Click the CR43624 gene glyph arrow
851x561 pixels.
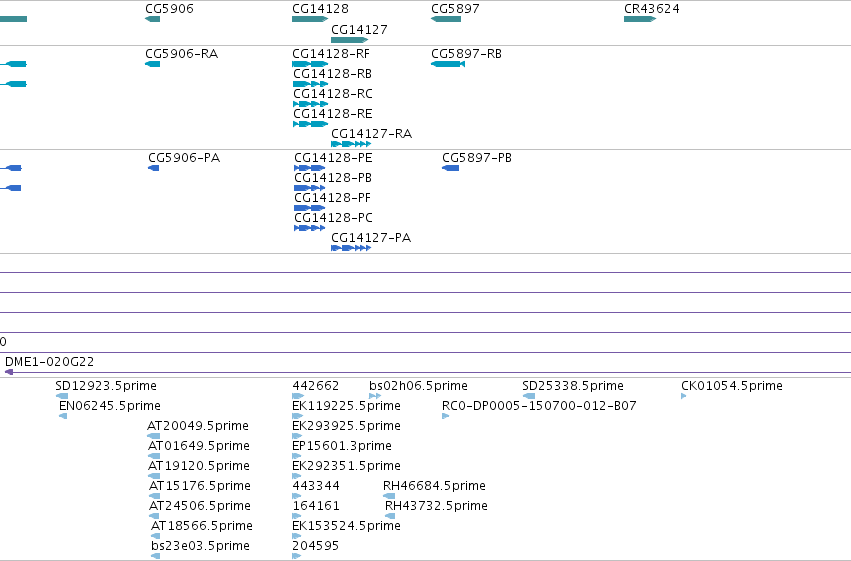(x=640, y=19)
